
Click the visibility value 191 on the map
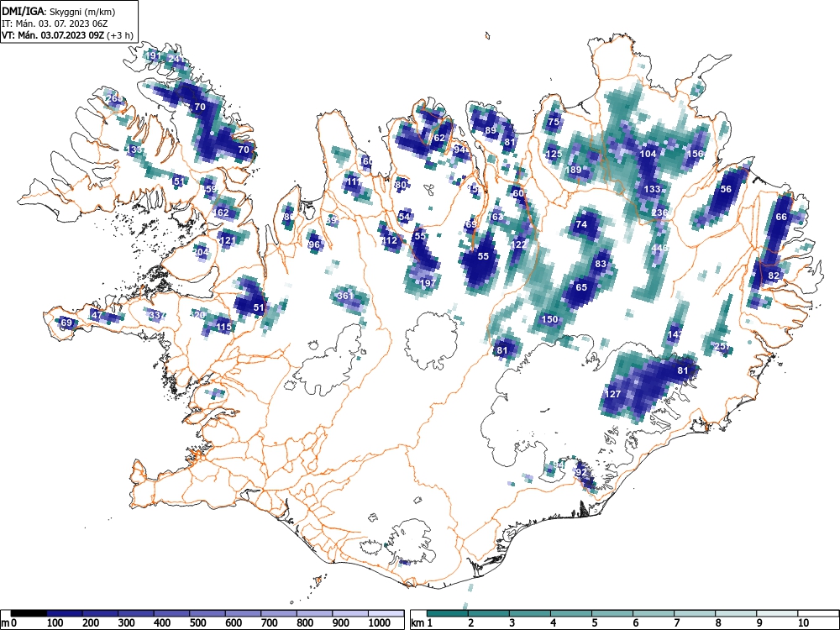coord(153,55)
